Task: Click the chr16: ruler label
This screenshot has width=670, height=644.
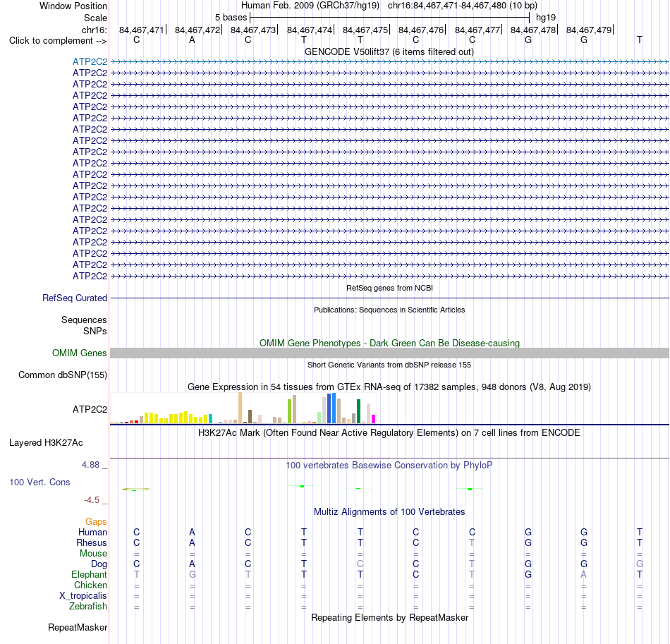Action: click(x=95, y=30)
